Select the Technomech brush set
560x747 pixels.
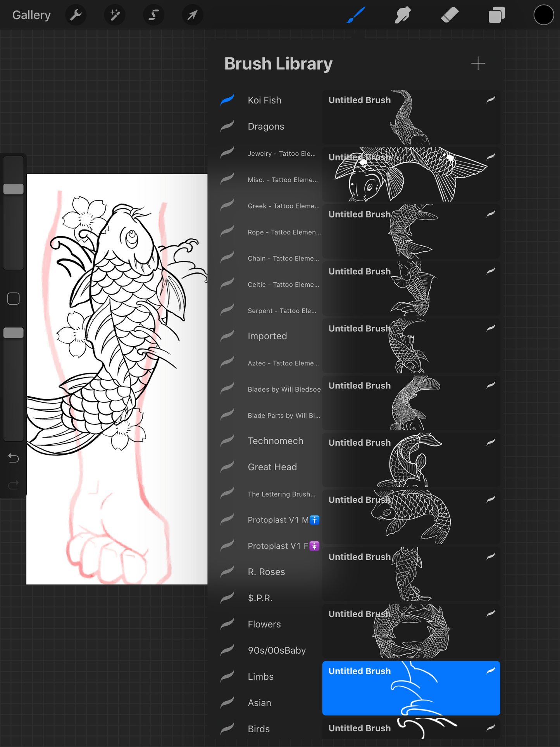click(x=276, y=441)
